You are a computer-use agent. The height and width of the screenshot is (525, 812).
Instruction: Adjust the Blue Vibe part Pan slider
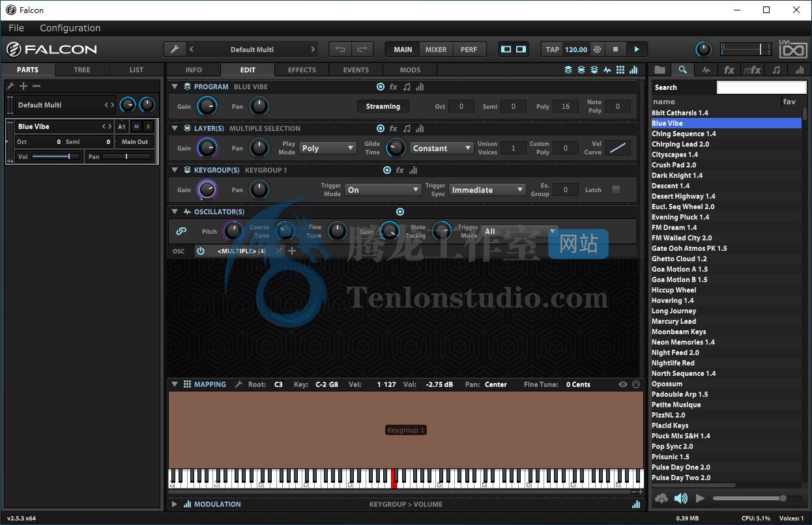126,156
